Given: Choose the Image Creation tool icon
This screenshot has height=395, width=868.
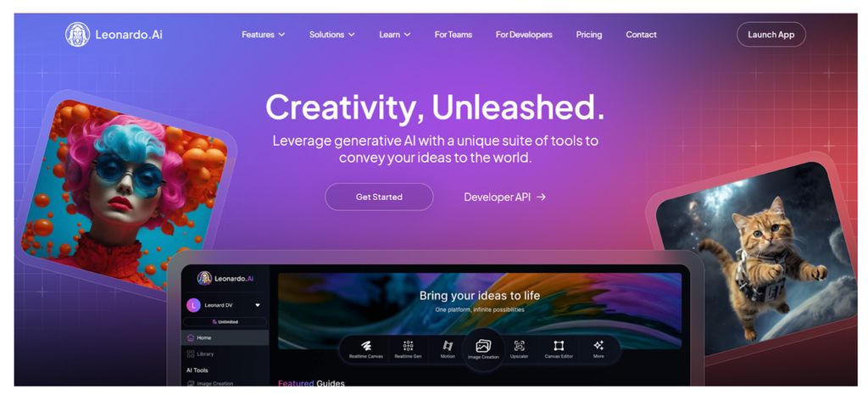Looking at the screenshot, I should click(483, 347).
